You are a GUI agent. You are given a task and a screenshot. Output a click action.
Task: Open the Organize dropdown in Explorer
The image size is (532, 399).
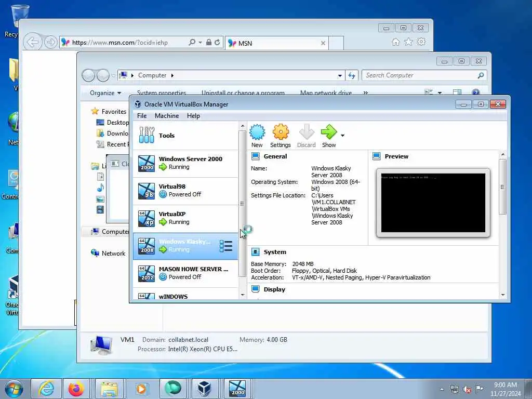pyautogui.click(x=105, y=92)
